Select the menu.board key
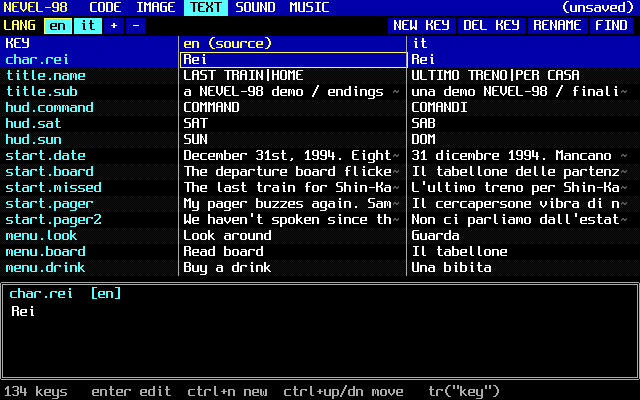This screenshot has height=400, width=640. pyautogui.click(x=89, y=251)
